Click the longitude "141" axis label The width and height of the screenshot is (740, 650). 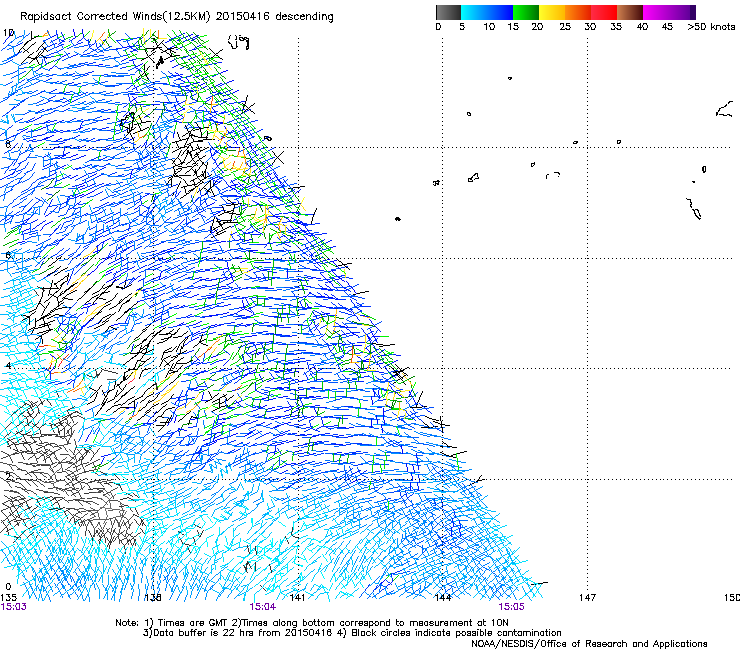pos(297,598)
